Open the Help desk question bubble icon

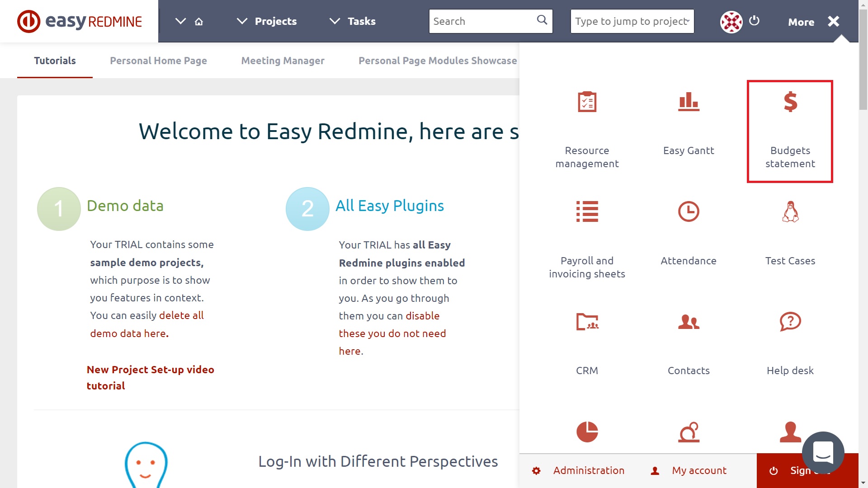[790, 321]
